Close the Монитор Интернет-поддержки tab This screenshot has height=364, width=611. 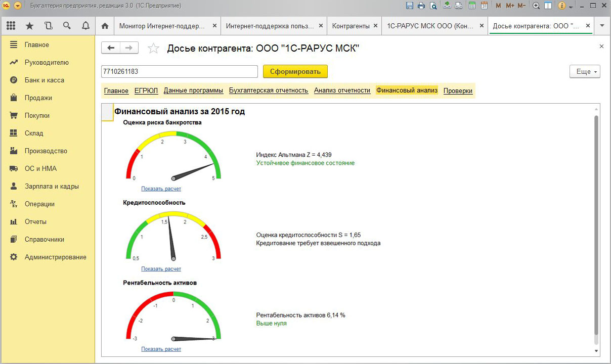(214, 26)
